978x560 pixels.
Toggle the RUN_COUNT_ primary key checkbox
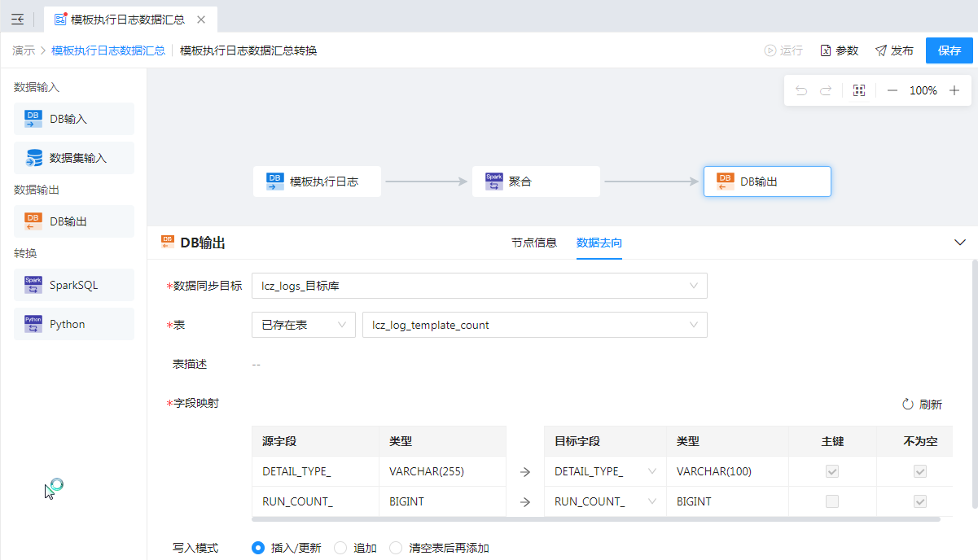point(831,501)
